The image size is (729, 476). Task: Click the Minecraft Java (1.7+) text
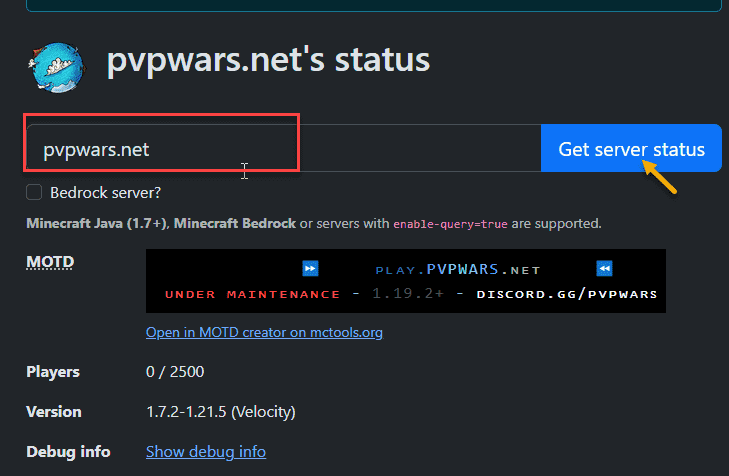pos(97,224)
